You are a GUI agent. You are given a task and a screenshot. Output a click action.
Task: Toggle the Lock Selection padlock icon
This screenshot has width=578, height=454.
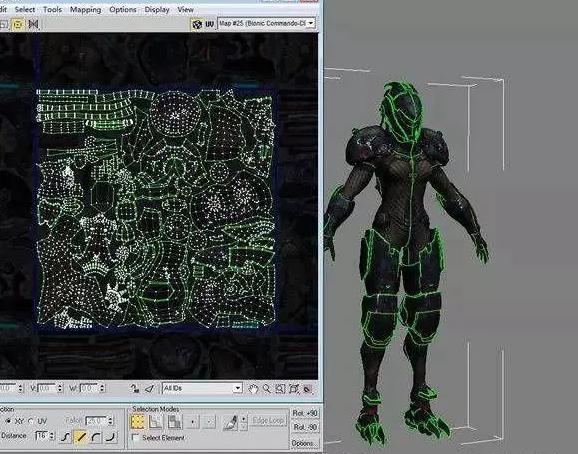pyautogui.click(x=135, y=388)
